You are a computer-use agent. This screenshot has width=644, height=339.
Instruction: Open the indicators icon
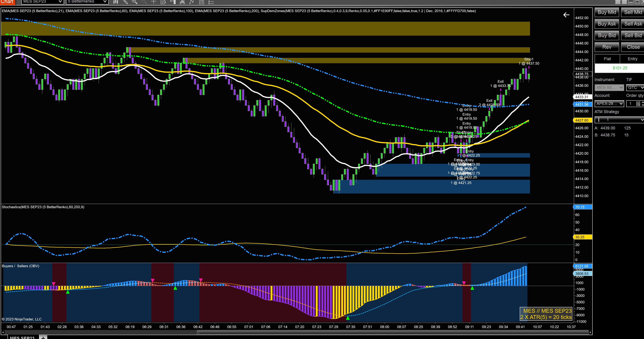[x=182, y=2]
